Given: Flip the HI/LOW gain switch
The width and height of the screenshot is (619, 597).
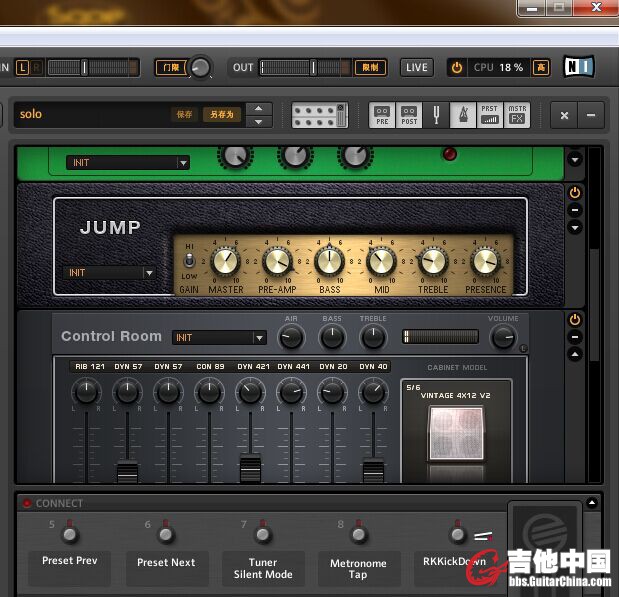Looking at the screenshot, I should (189, 261).
